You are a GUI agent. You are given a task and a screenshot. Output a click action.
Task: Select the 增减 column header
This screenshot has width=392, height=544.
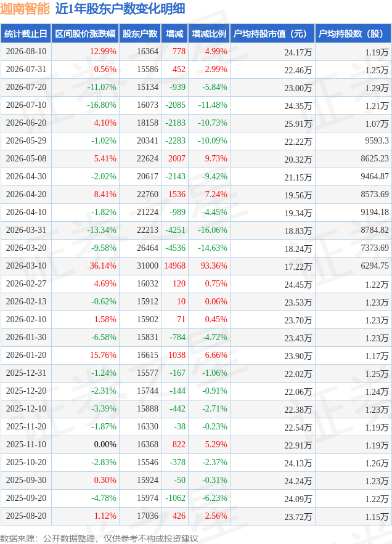pos(174,34)
